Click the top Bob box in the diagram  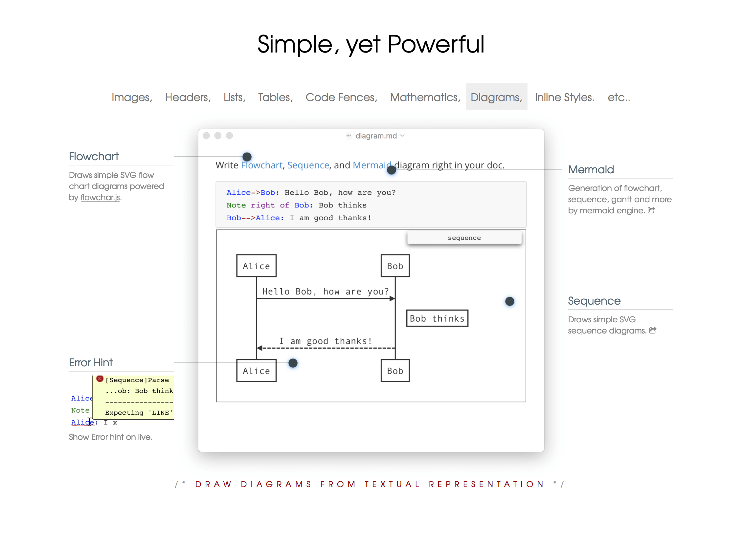pos(395,266)
